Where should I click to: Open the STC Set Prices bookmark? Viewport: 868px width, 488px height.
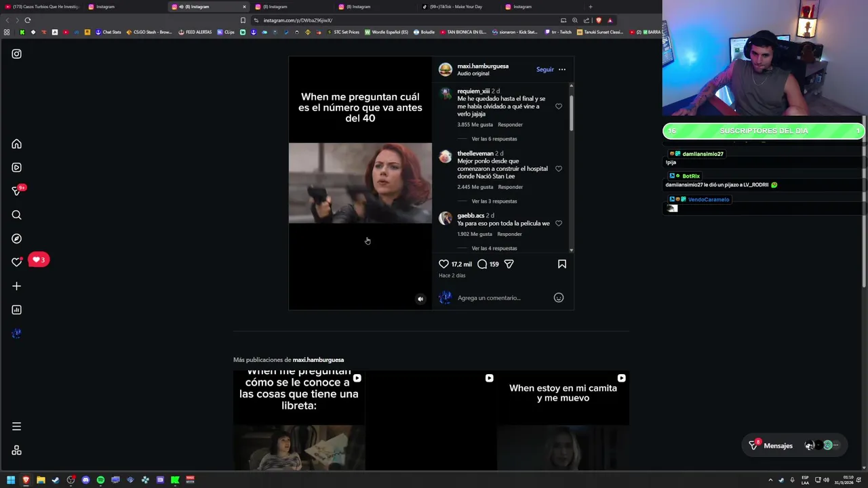(x=342, y=32)
